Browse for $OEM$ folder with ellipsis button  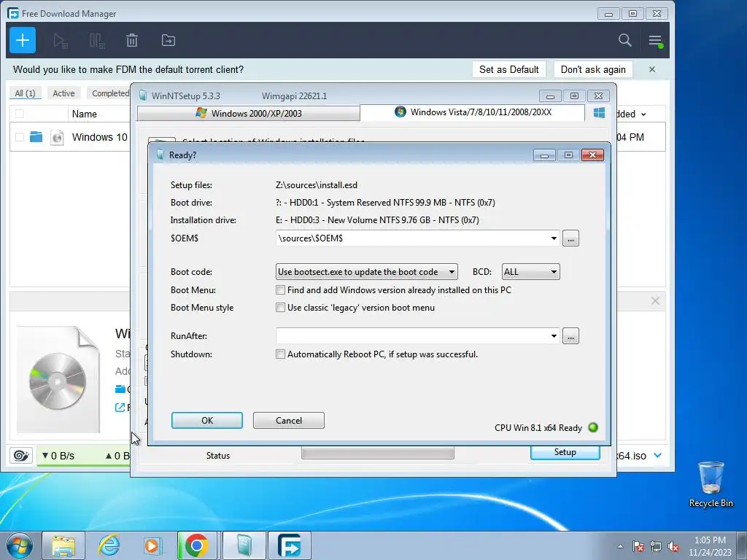(570, 238)
